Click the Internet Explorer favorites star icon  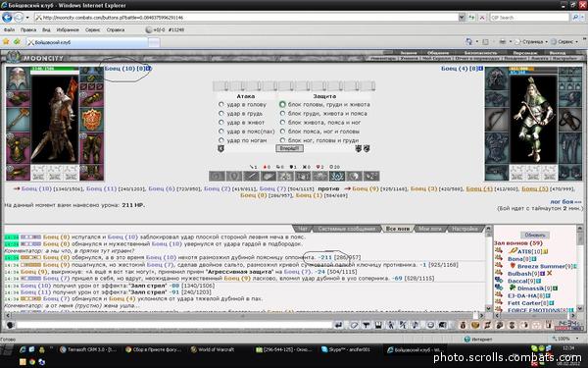(6, 41)
